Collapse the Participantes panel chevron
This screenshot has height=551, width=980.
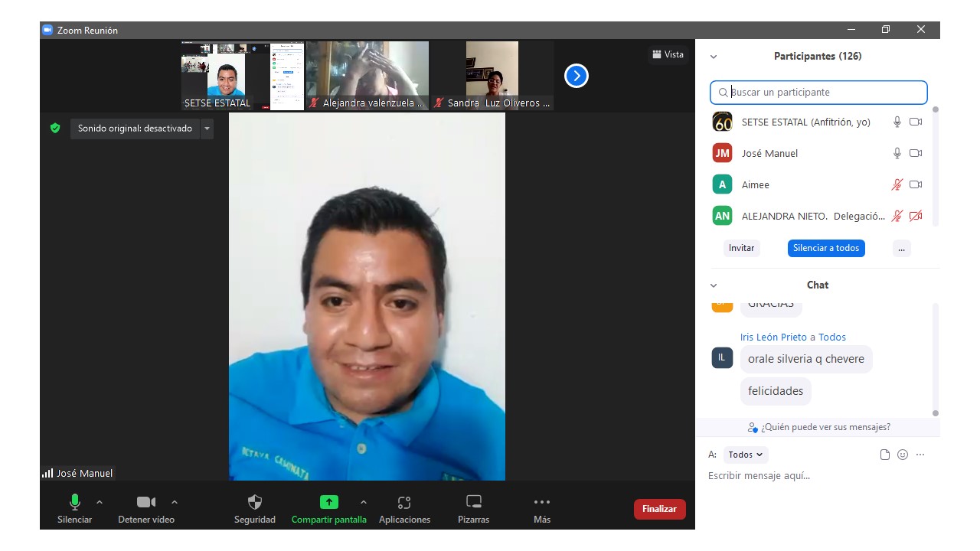pyautogui.click(x=714, y=57)
